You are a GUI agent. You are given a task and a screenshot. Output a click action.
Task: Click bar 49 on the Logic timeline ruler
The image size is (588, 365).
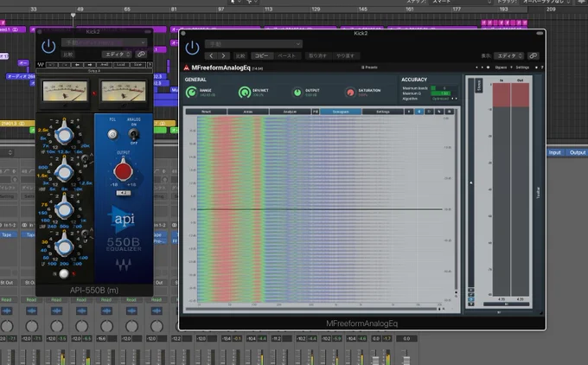coord(80,9)
